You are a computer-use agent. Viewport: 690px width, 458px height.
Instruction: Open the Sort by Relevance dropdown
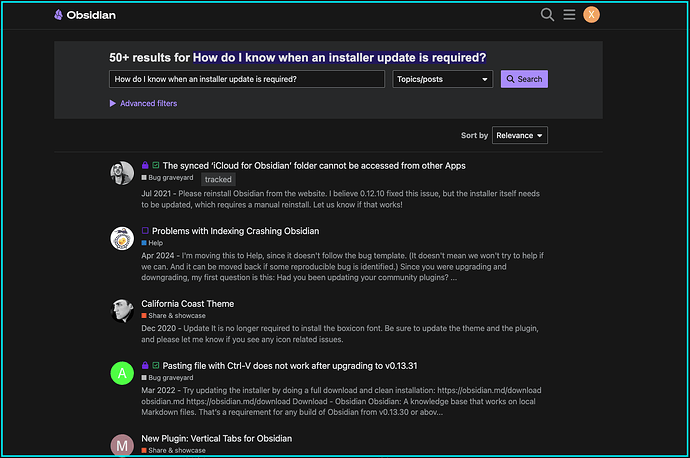coord(520,136)
